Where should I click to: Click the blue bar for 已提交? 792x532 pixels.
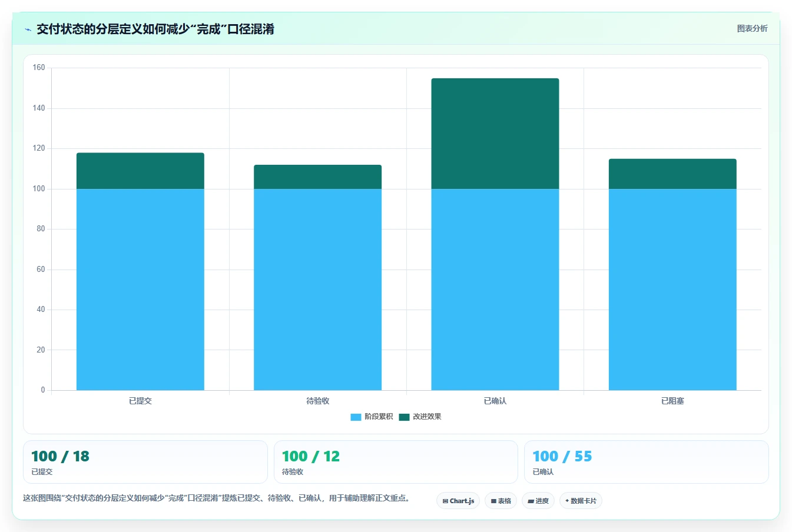(140, 289)
